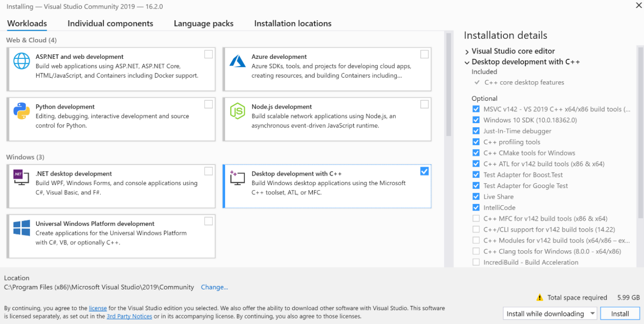
Task: Disable the Live Share optional component
Action: coord(476,197)
